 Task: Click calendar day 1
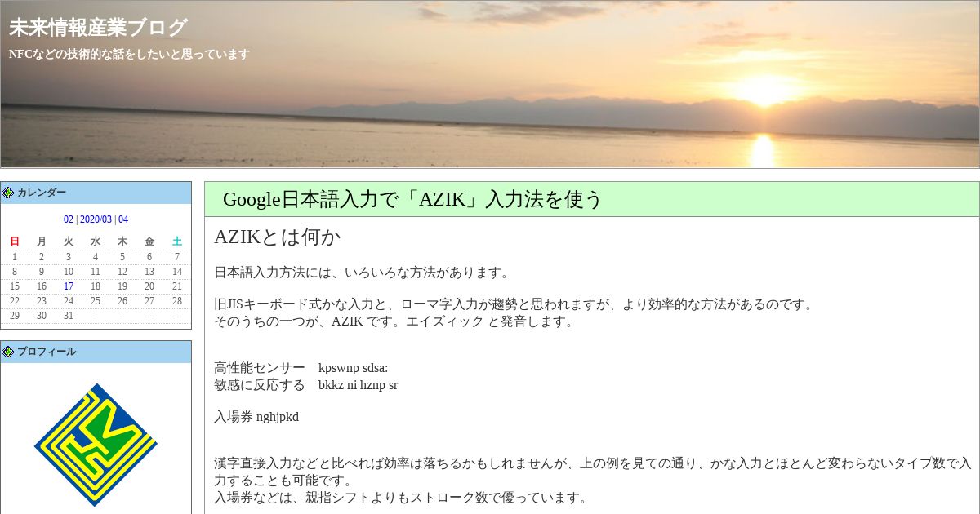click(x=15, y=257)
